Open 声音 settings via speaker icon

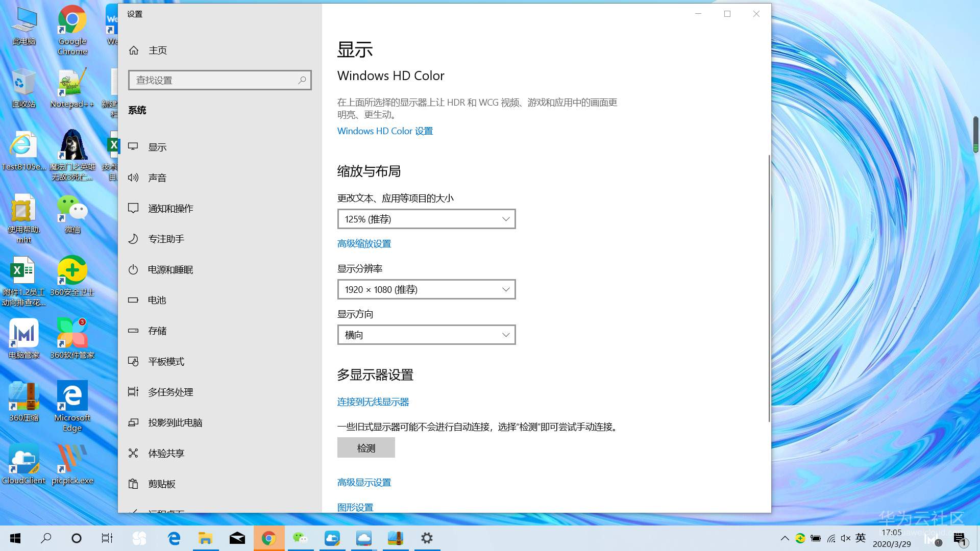133,178
